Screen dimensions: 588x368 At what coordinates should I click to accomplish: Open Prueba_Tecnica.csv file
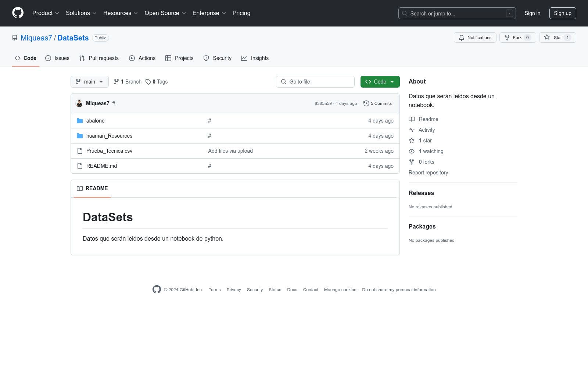point(109,151)
